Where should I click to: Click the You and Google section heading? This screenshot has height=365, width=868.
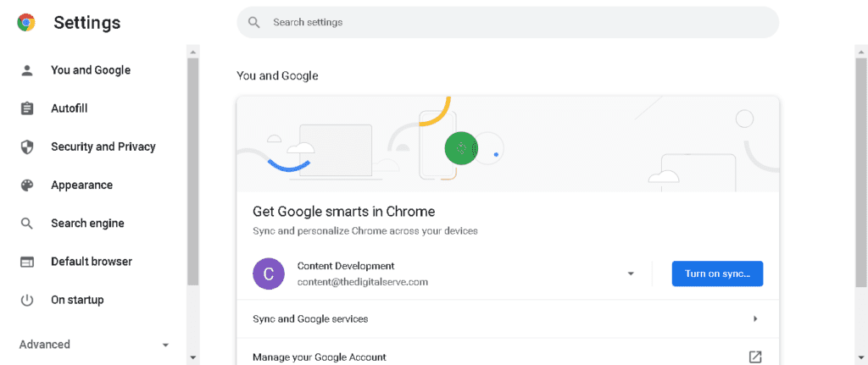[x=277, y=75]
